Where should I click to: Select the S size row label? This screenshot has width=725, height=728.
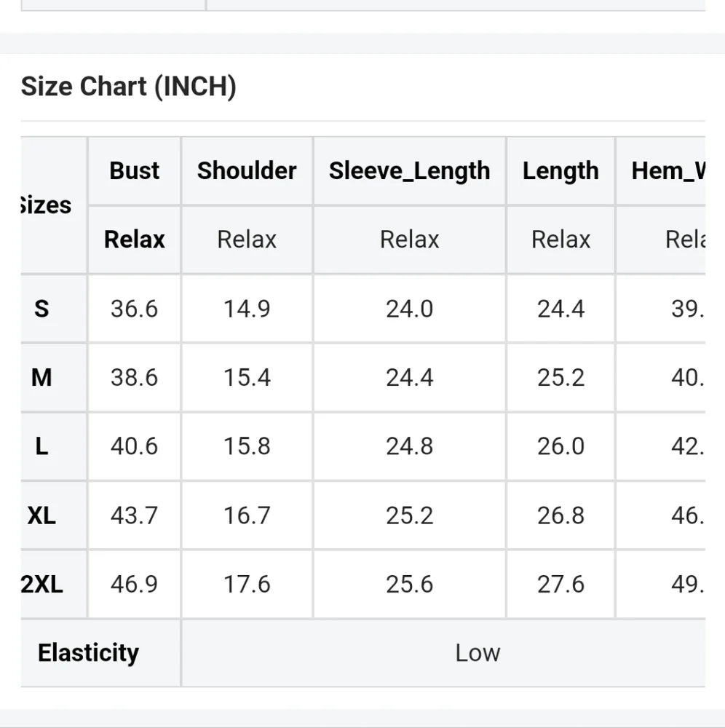tap(42, 309)
